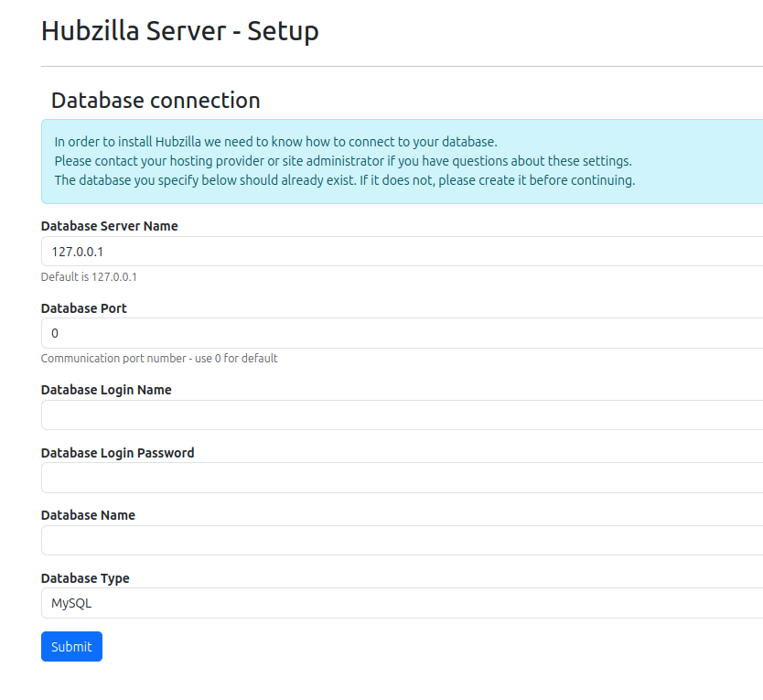
Task: Open the Database Type dropdown showing MySQL
Action: tap(403, 604)
